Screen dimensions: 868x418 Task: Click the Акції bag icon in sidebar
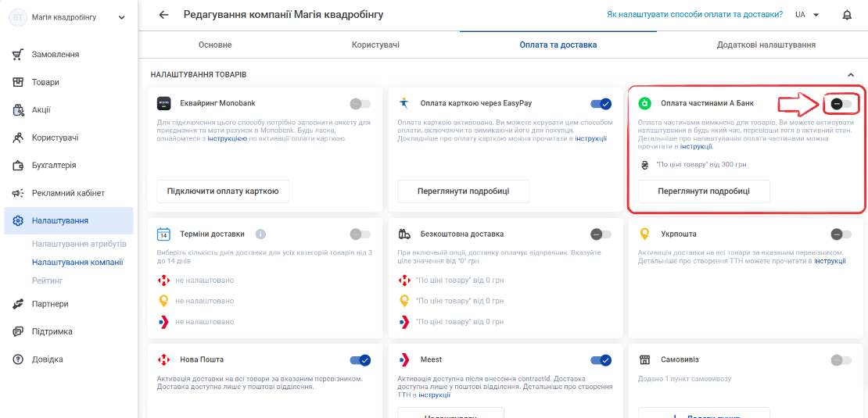(18, 110)
